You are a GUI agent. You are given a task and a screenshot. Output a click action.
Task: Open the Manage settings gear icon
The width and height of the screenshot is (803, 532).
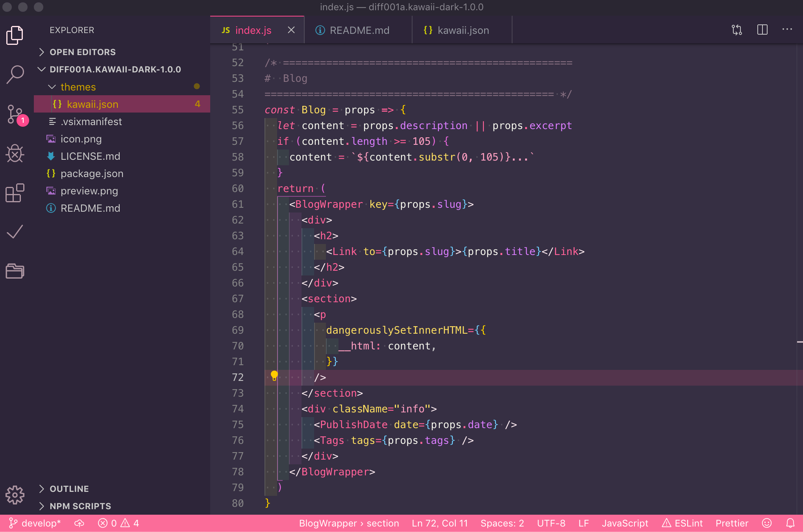coord(15,495)
